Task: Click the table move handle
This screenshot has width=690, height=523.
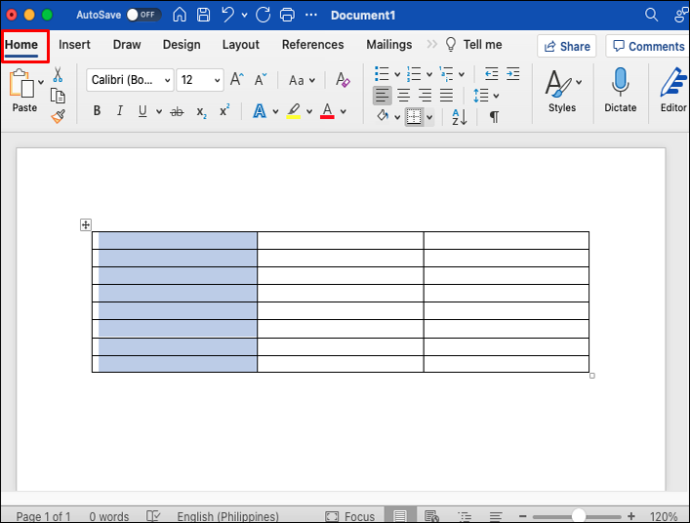Action: (x=86, y=225)
